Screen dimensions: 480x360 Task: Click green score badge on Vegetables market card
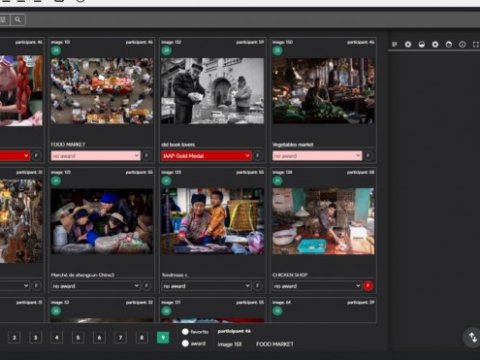(x=277, y=51)
